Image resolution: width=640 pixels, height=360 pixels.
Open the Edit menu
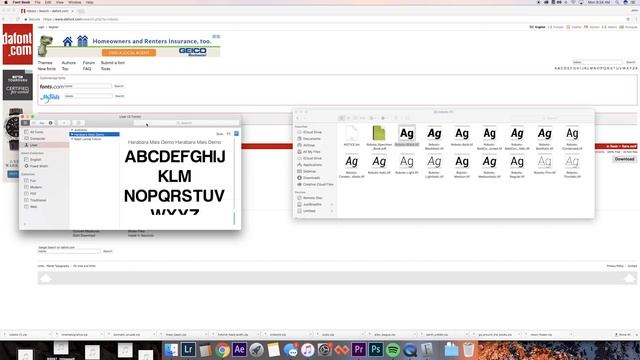coord(48,2)
